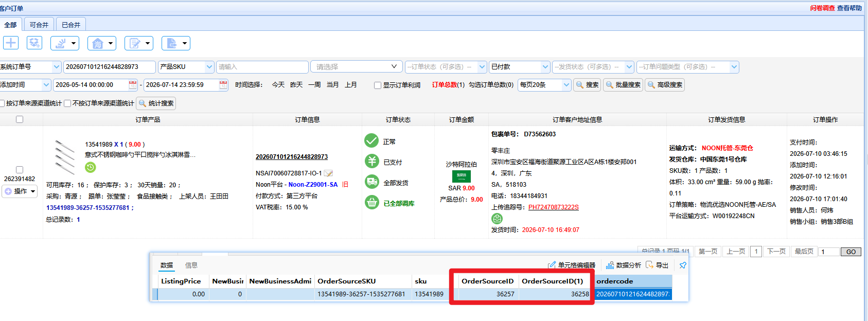Switch to the 可合并 tab

point(39,25)
